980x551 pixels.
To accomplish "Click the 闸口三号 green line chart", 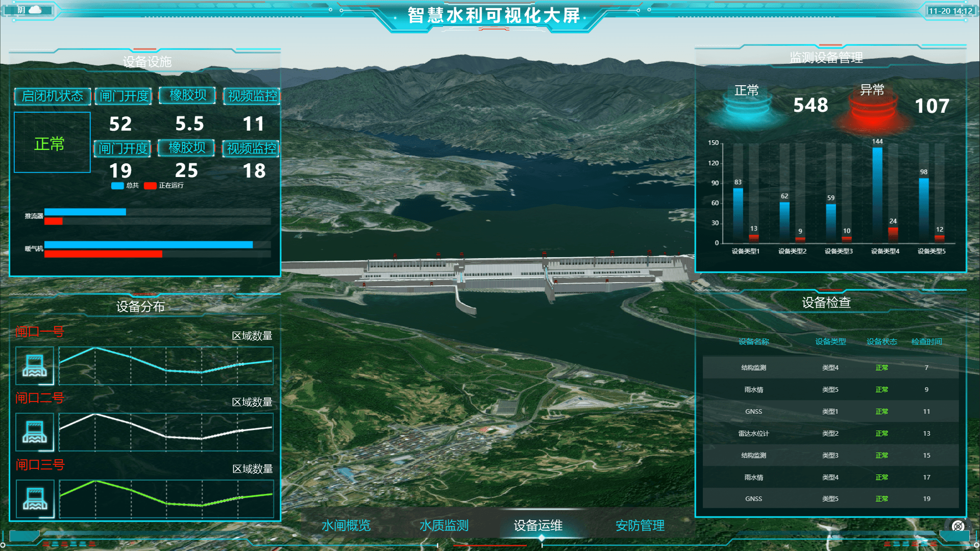I will click(166, 499).
